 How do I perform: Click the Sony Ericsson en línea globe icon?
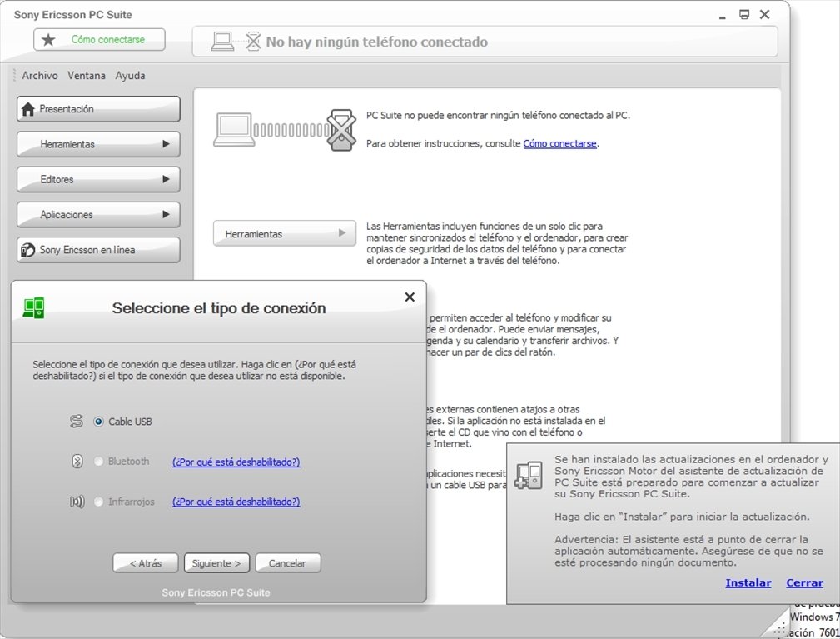pos(27,250)
